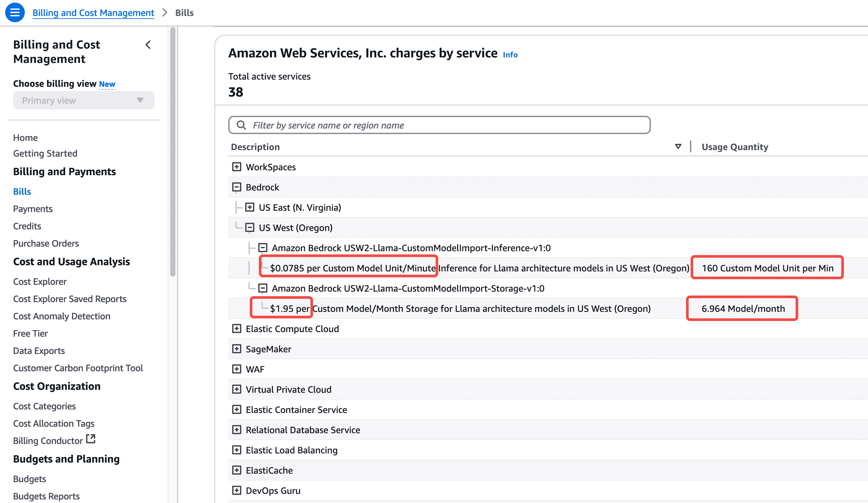Expand the DevOps Guru row

237,490
